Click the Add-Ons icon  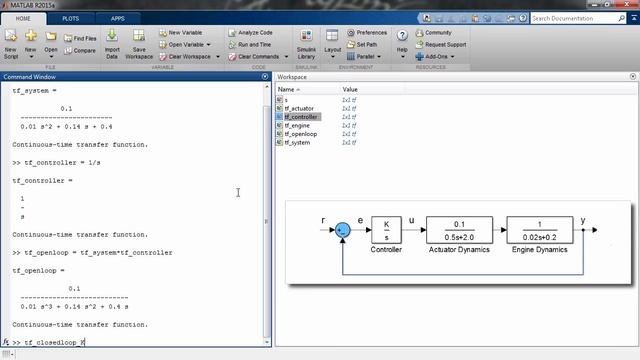pos(420,57)
